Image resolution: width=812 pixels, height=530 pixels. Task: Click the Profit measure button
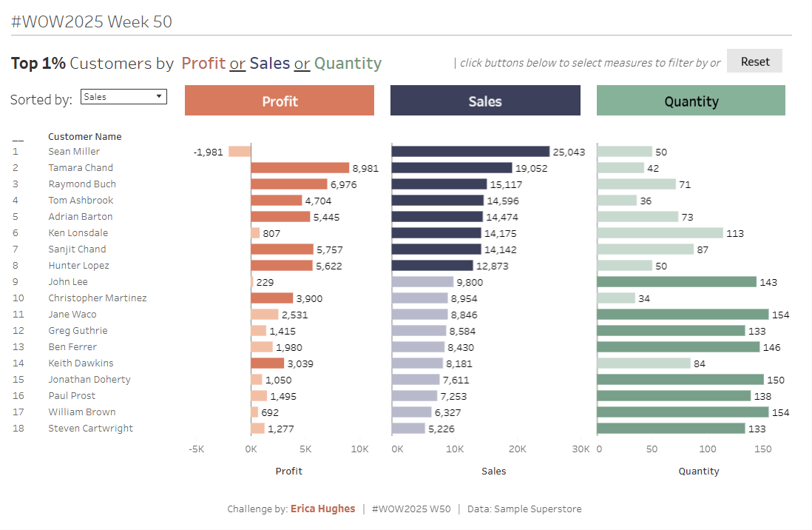[x=280, y=101]
